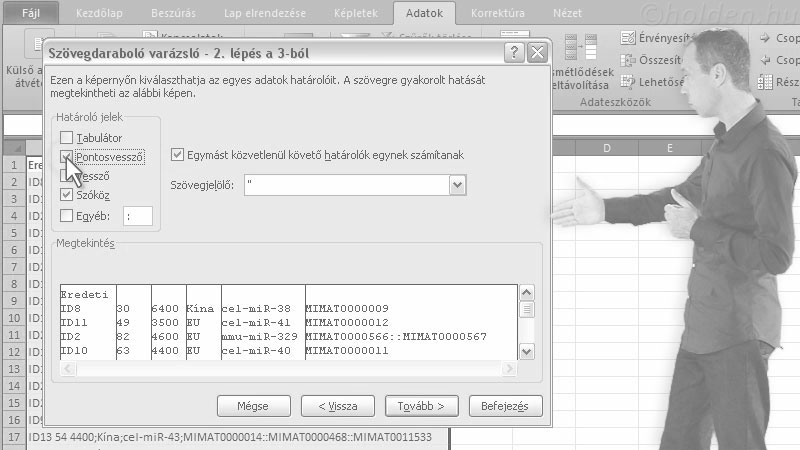The width and height of the screenshot is (800, 450).
Task: Open the Szövegjelölő dropdown arrow
Action: (457, 185)
